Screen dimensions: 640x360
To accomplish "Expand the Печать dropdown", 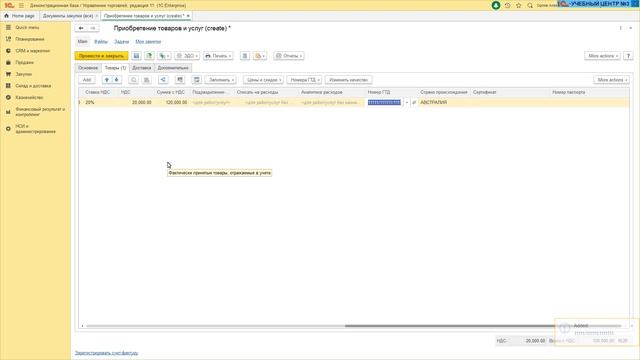I will 218,56.
